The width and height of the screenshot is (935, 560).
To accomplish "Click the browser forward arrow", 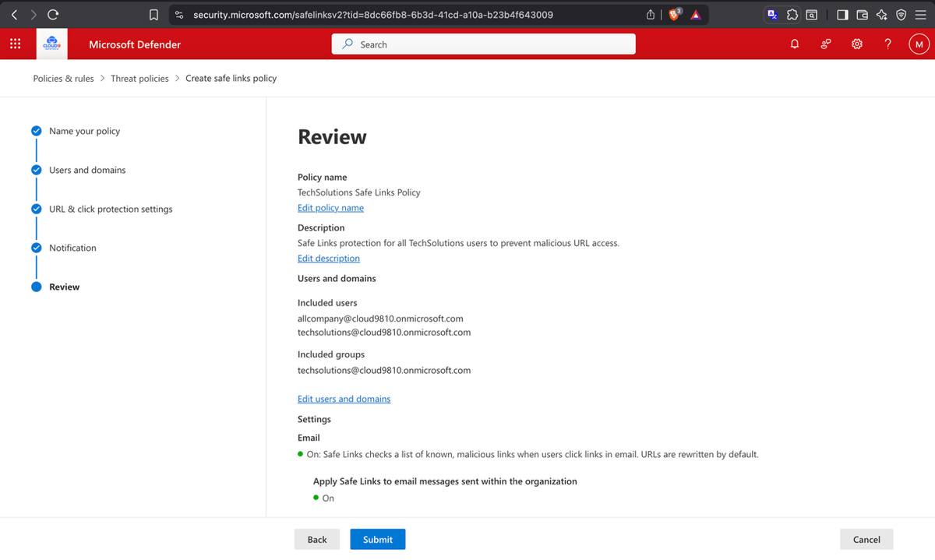I will tap(33, 14).
